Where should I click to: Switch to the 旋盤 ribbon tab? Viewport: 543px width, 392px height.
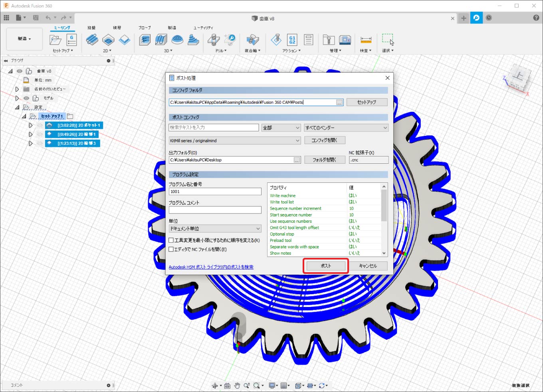click(x=91, y=28)
